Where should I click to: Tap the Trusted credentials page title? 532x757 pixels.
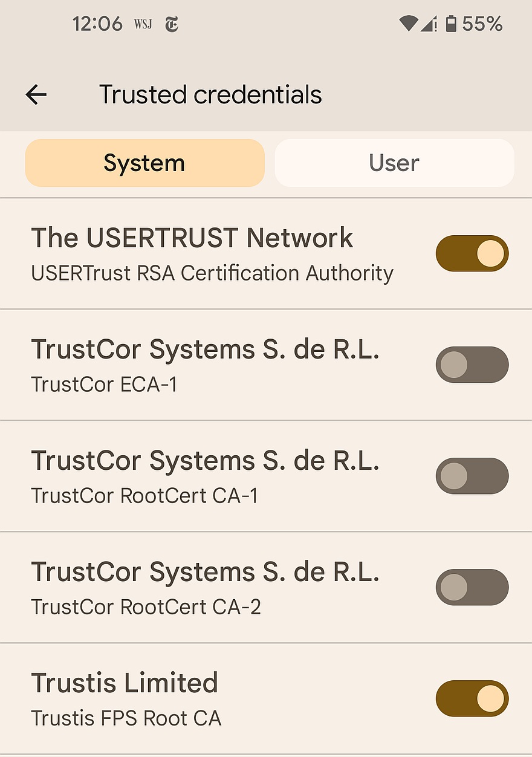click(x=210, y=95)
